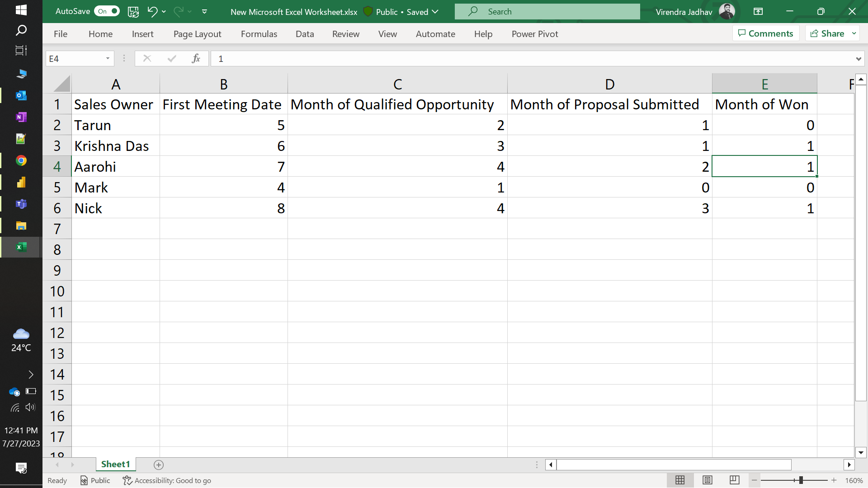
Task: Open the File menu
Action: [x=61, y=34]
